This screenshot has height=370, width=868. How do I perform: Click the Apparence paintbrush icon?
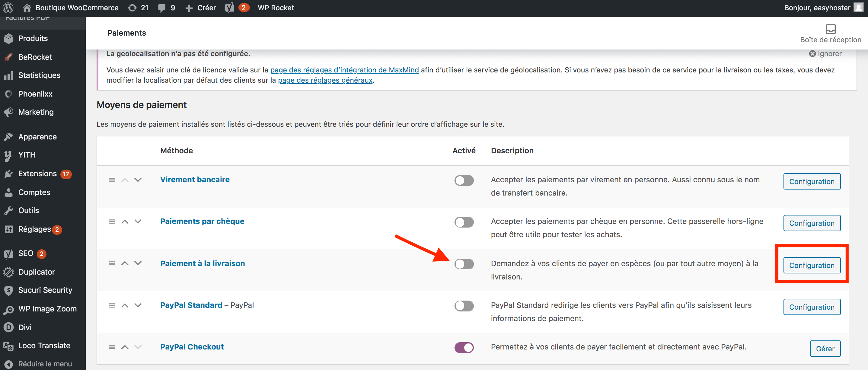click(9, 136)
